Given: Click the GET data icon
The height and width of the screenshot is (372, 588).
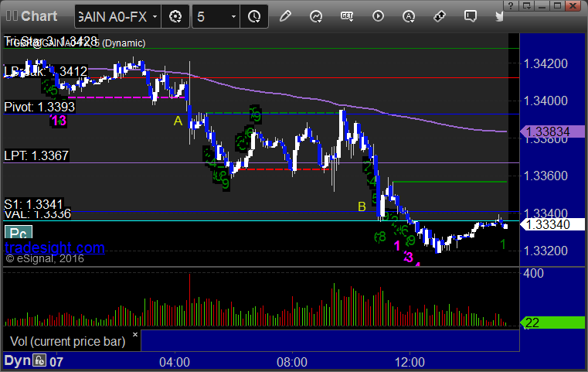Looking at the screenshot, I should click(x=347, y=16).
